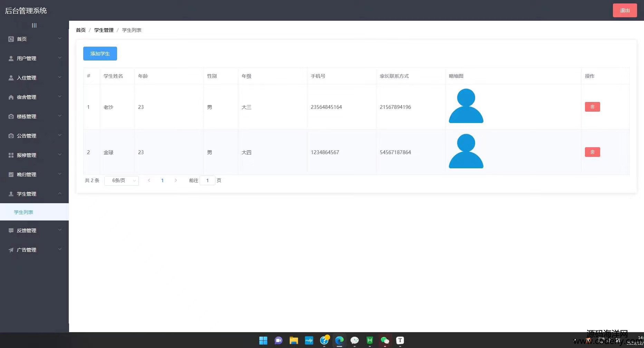This screenshot has width=644, height=348.
Task: Click the 首页 breadcrumb link
Action: [81, 30]
